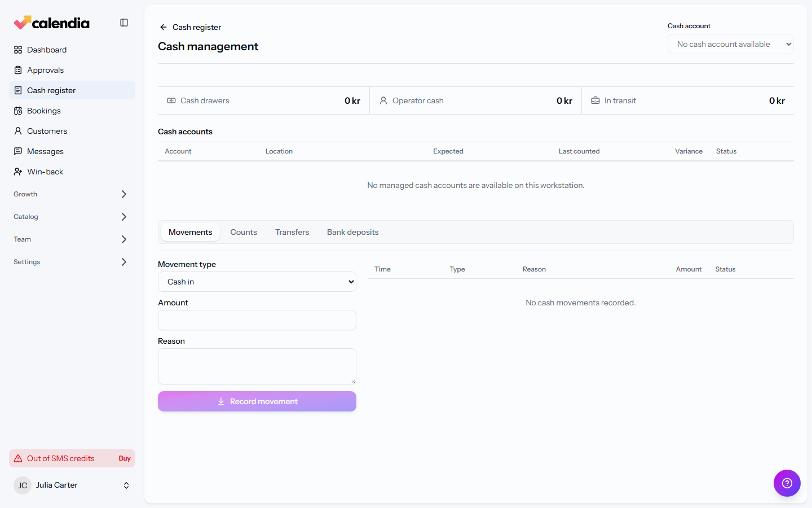Image resolution: width=812 pixels, height=508 pixels.
Task: Click 'No cash movements recorded.' message
Action: click(581, 303)
